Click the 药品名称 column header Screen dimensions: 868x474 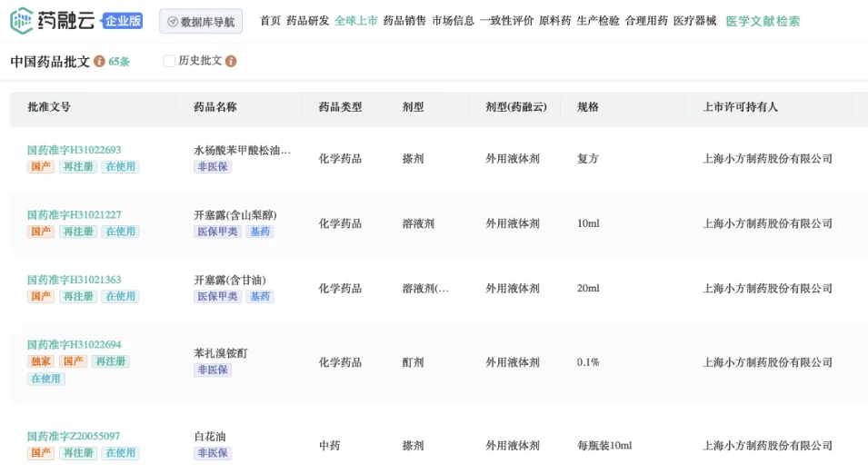(215, 107)
